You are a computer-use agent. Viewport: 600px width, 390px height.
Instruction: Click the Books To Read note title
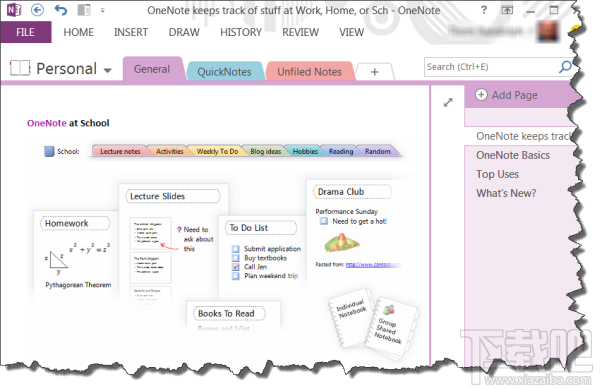(x=226, y=313)
